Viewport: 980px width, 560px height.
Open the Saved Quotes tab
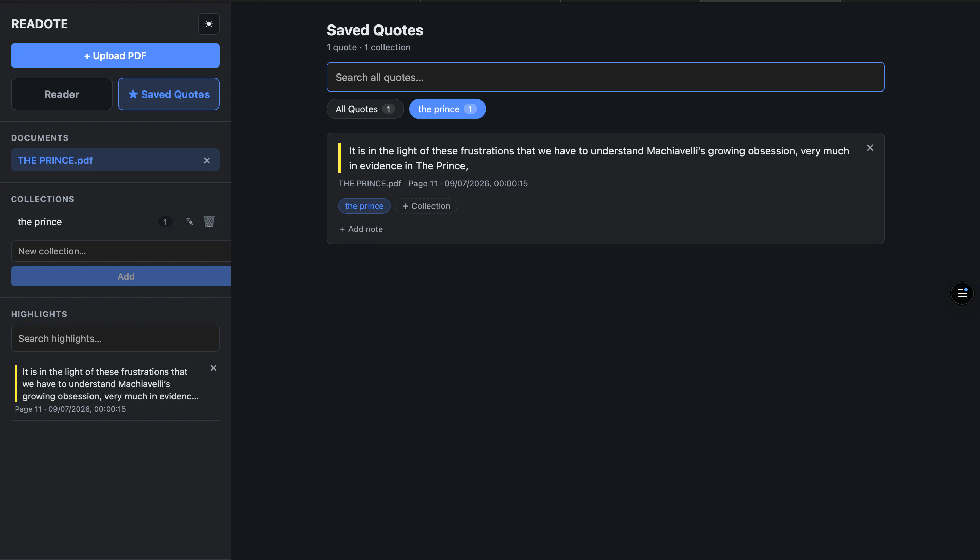point(169,94)
